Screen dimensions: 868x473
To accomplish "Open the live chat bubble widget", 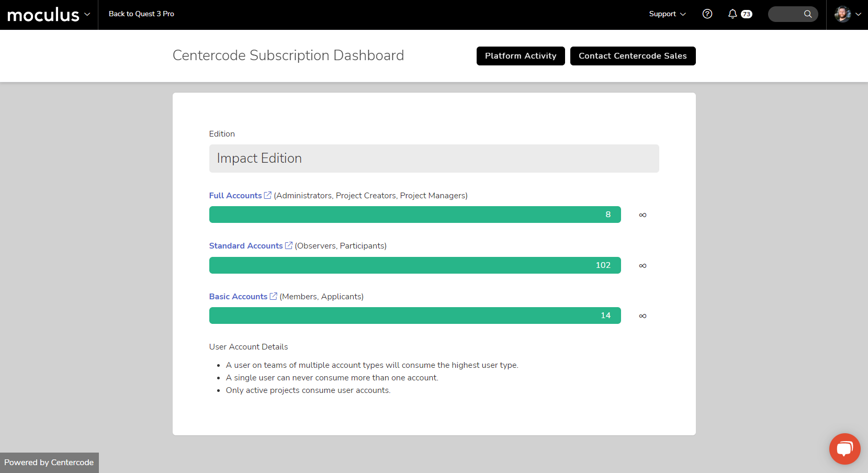I will (x=844, y=448).
